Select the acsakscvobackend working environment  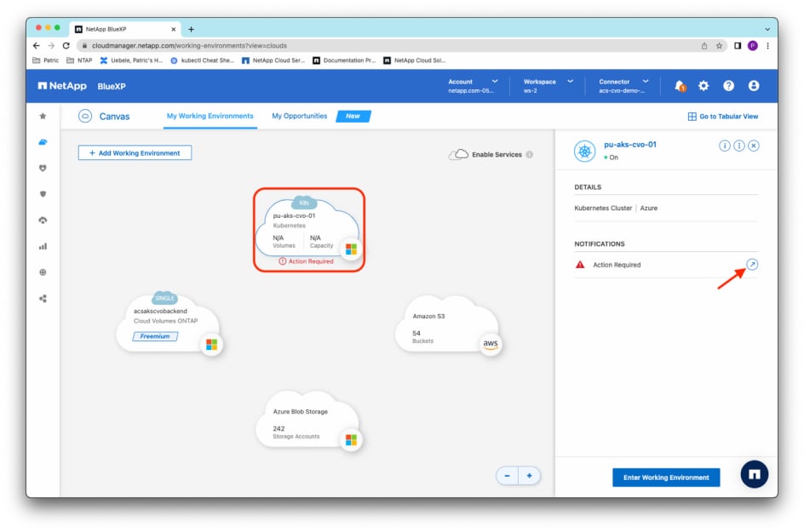[169, 323]
